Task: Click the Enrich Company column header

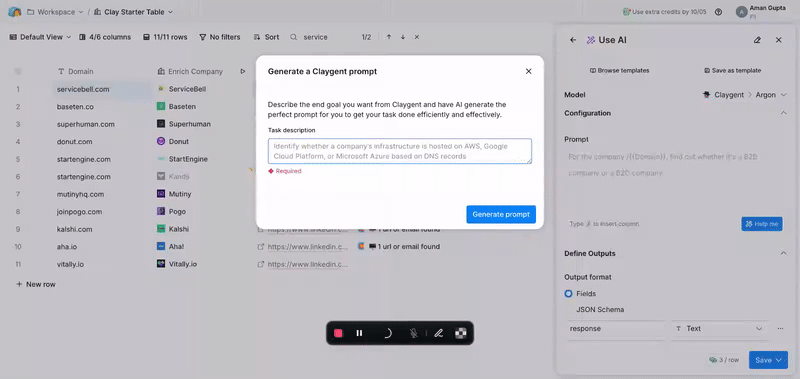Action: [190, 71]
